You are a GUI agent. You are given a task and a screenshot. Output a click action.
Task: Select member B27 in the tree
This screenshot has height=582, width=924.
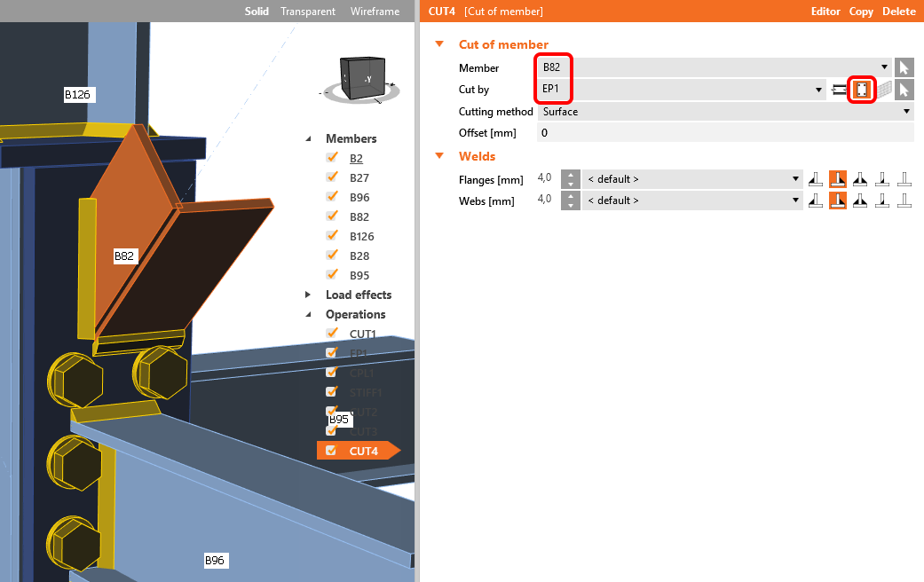pyautogui.click(x=359, y=178)
